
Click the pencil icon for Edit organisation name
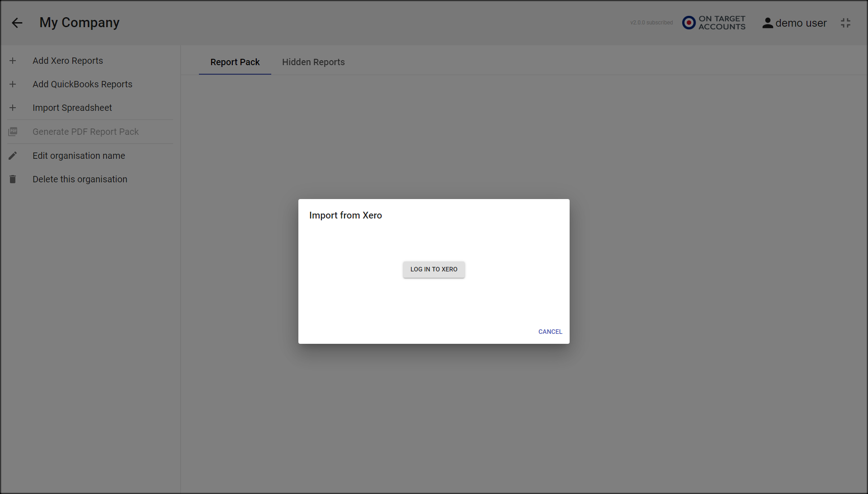tap(13, 156)
